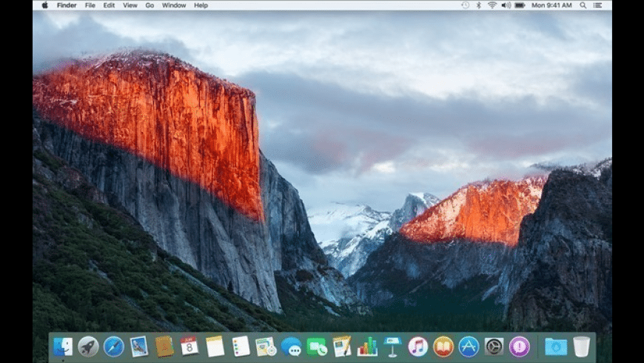Viewport: 644px width, 363px height.
Task: Click the Time Machine menu bar icon
Action: (465, 5)
